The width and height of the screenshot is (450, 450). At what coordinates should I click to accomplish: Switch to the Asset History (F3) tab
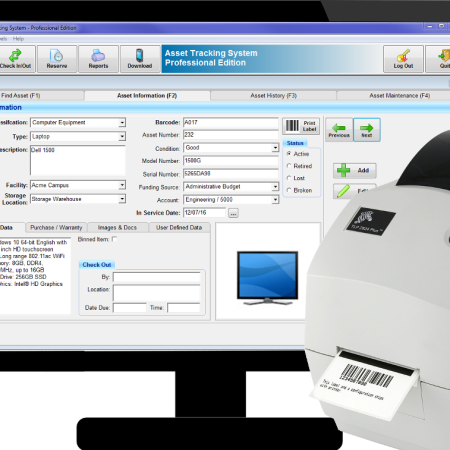coord(273,96)
